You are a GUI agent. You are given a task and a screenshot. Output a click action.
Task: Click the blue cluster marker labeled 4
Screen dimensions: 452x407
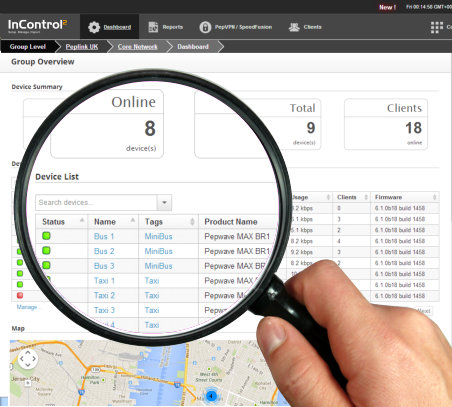pos(211,396)
